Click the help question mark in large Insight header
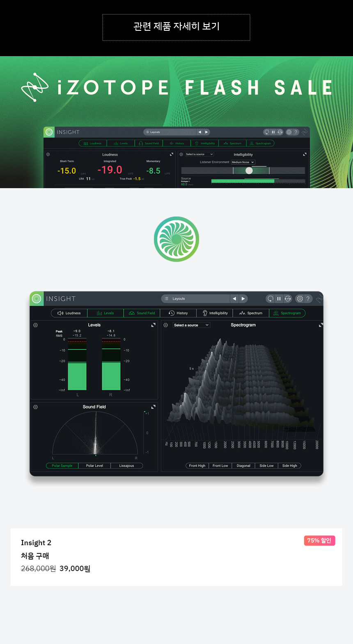This screenshot has width=353, height=644. (308, 298)
